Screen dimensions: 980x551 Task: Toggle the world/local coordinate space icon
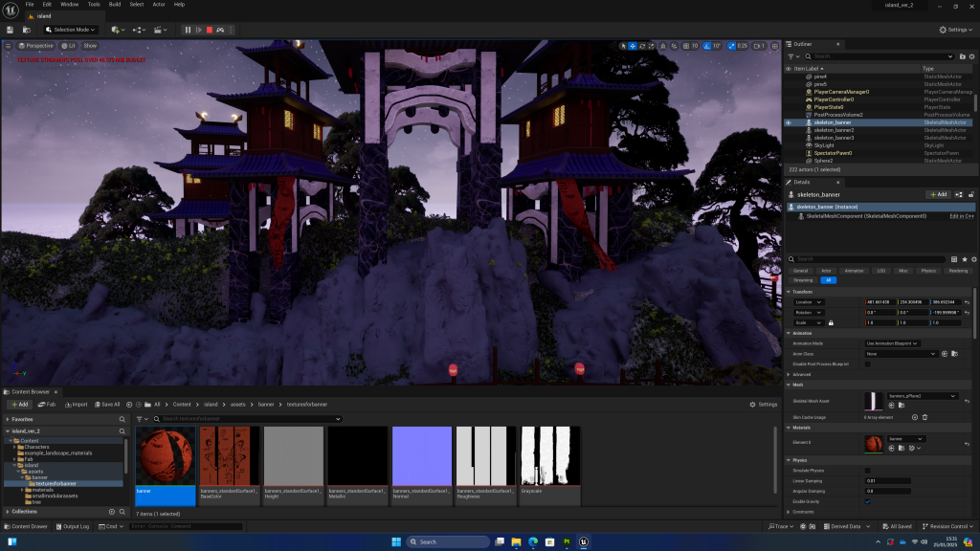(x=663, y=46)
